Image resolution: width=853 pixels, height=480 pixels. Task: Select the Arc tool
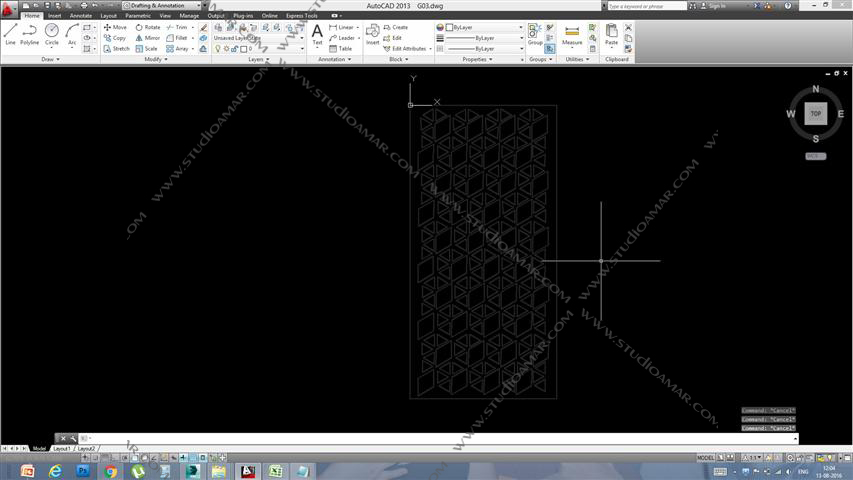(x=72, y=34)
